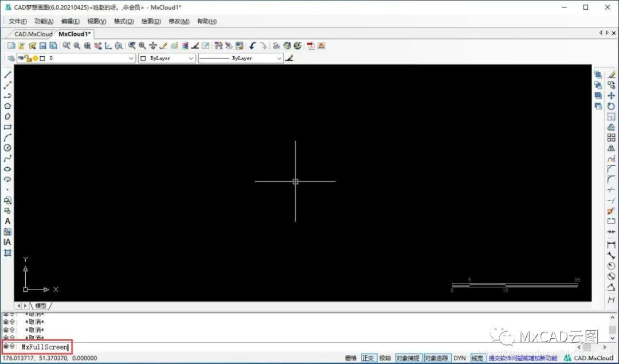Image resolution: width=619 pixels, height=364 pixels.
Task: Select the Circle drawing tool
Action: pyautogui.click(x=7, y=148)
